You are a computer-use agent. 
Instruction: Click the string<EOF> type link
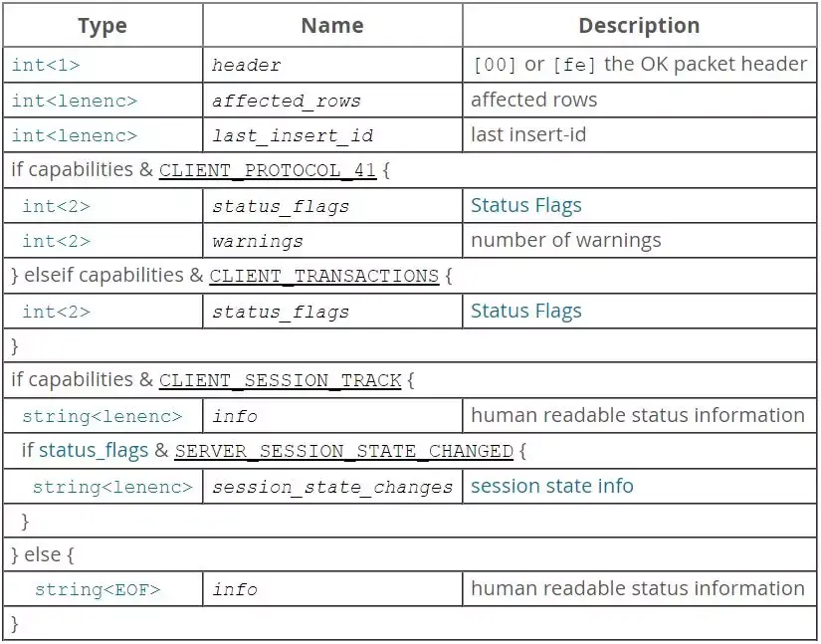[x=98, y=590]
